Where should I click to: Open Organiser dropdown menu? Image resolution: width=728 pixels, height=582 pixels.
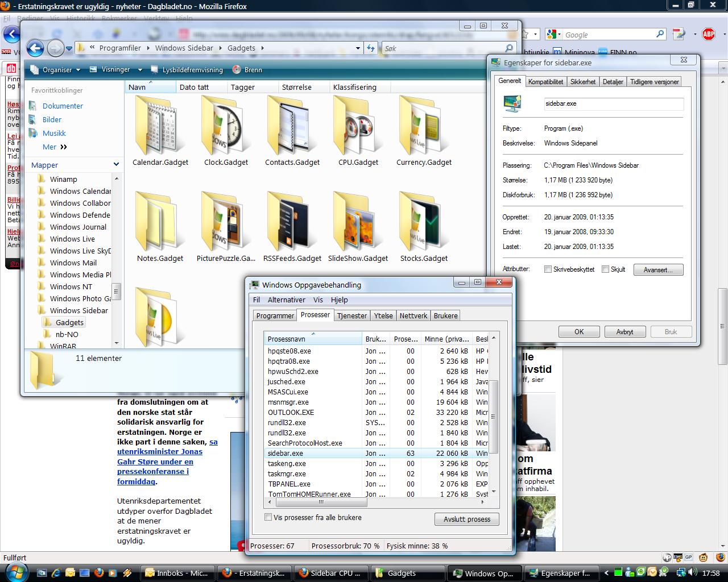point(55,70)
